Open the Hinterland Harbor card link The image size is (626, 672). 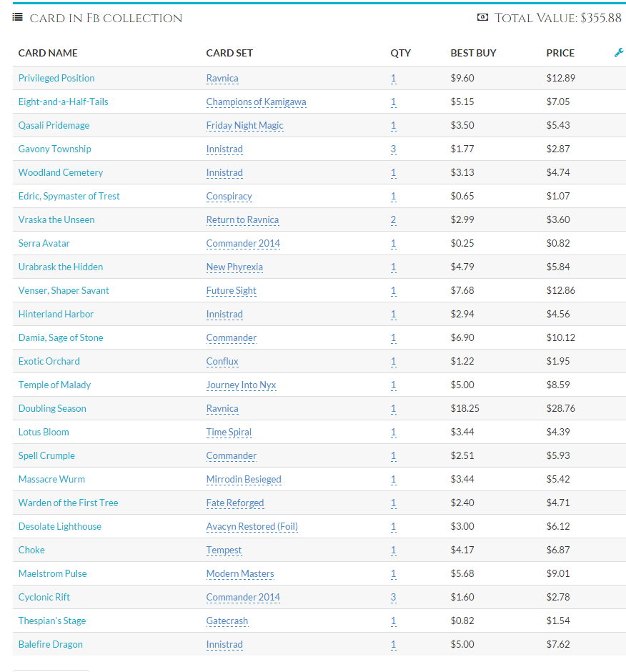pos(56,314)
